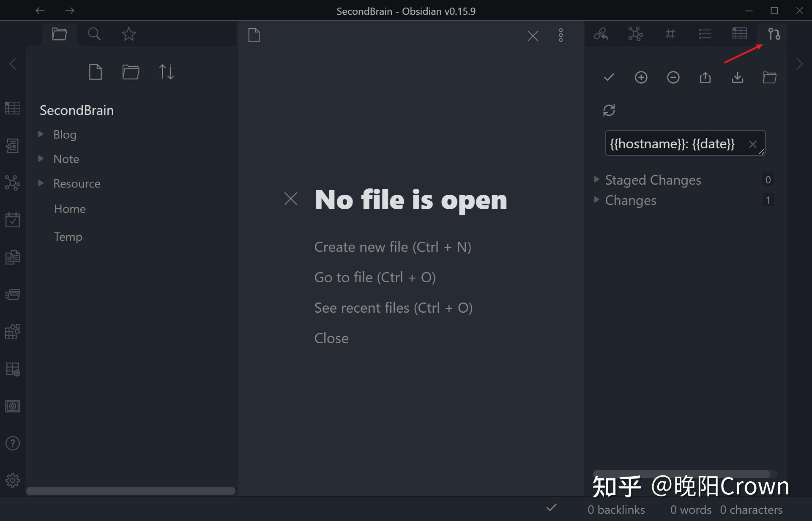Click the Git commit checkmark icon

tap(609, 77)
